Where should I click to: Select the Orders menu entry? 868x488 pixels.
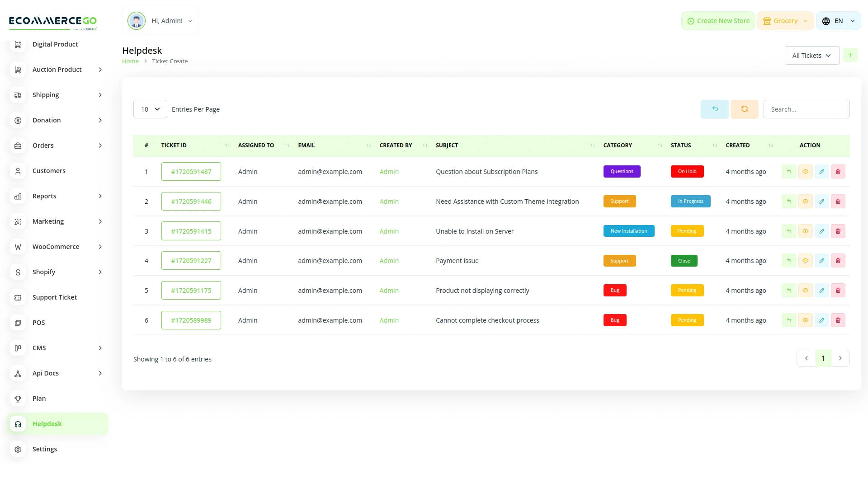click(x=43, y=145)
